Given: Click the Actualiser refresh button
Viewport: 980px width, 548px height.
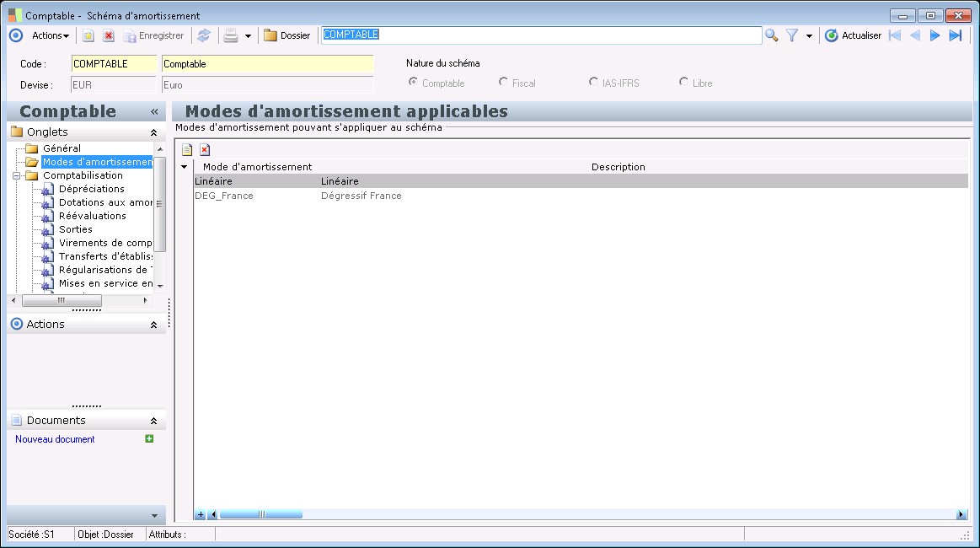Looking at the screenshot, I should pyautogui.click(x=853, y=35).
